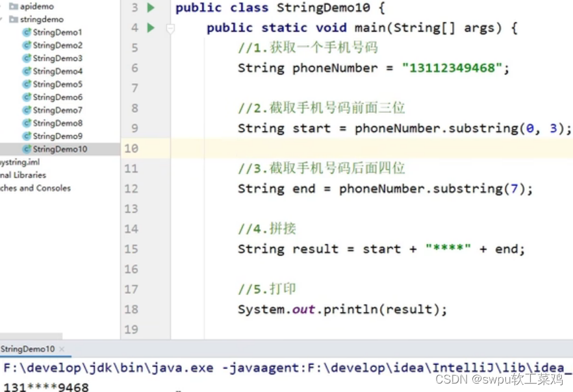
Task: Click the StringDemo6 class icon
Action: coord(26,97)
